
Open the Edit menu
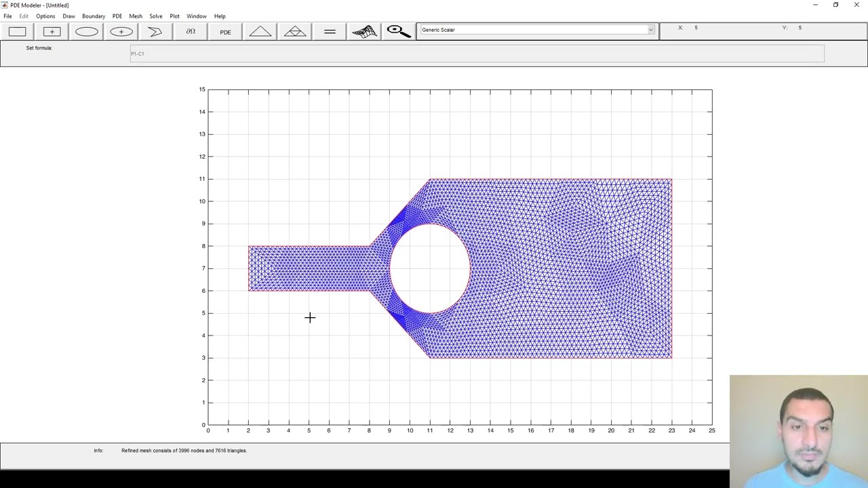(24, 16)
